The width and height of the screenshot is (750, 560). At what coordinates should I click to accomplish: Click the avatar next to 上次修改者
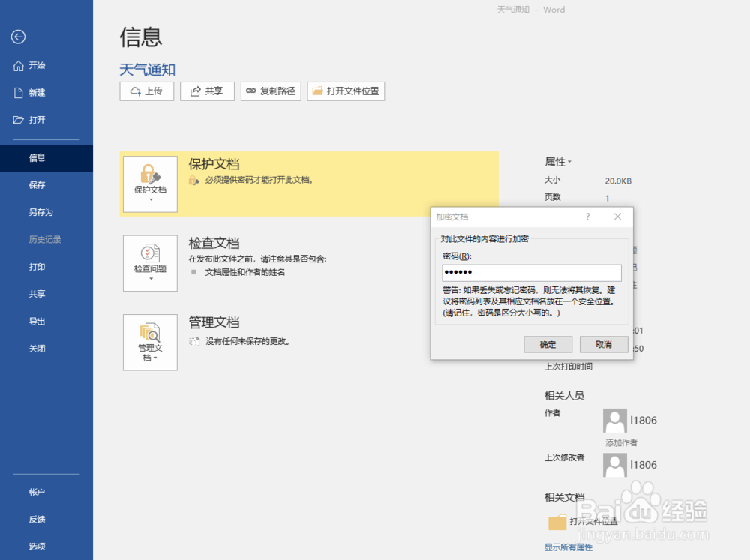615,465
